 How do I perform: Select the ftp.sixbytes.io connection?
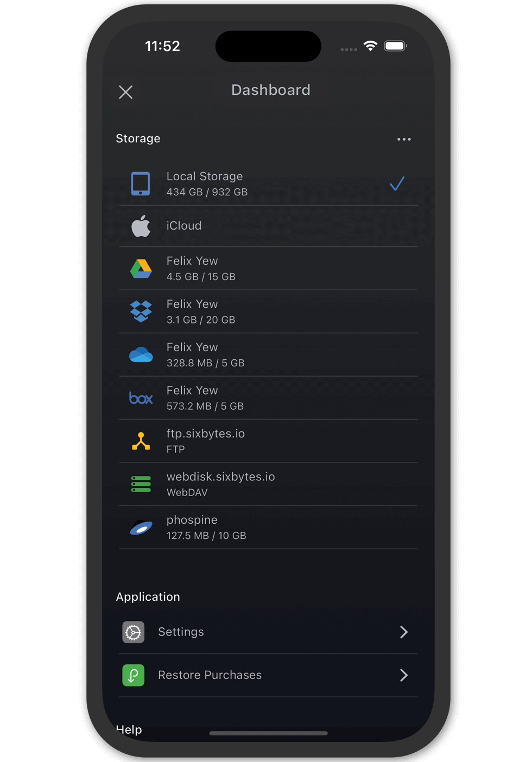pyautogui.click(x=205, y=441)
